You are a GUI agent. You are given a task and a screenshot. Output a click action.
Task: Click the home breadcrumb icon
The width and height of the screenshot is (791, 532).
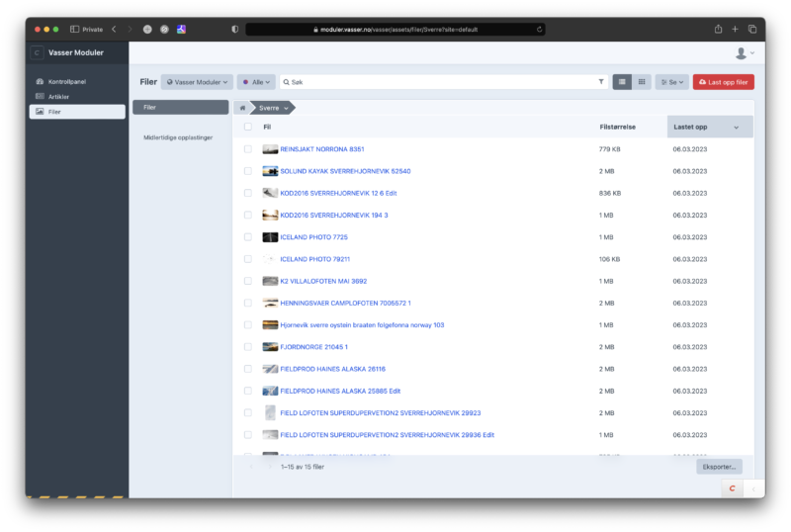tap(242, 107)
